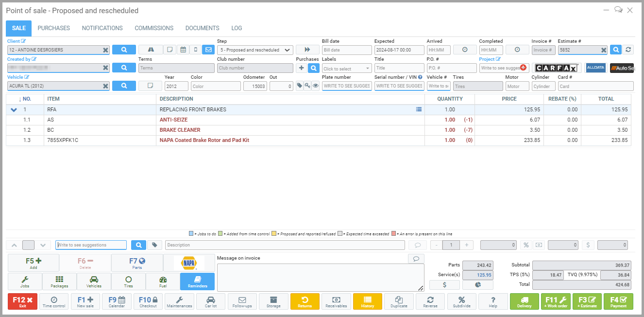The height and width of the screenshot is (317, 644).
Task: Open the Step dropdown
Action: [x=254, y=50]
